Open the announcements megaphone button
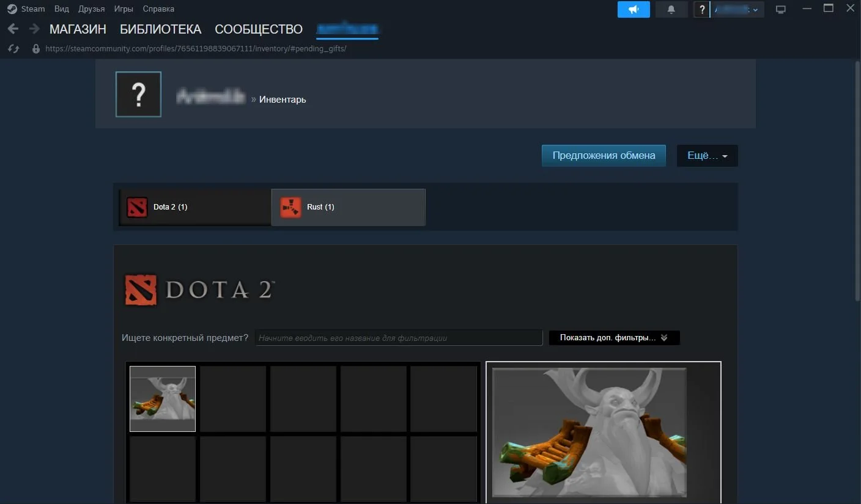Image resolution: width=861 pixels, height=504 pixels. pyautogui.click(x=634, y=9)
